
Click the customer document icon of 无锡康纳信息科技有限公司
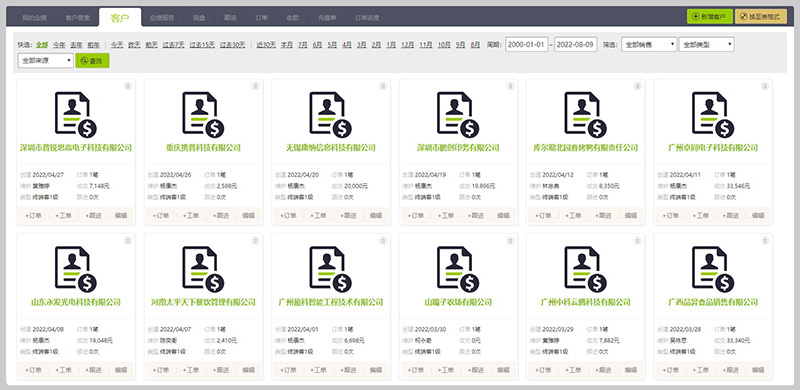click(x=331, y=115)
